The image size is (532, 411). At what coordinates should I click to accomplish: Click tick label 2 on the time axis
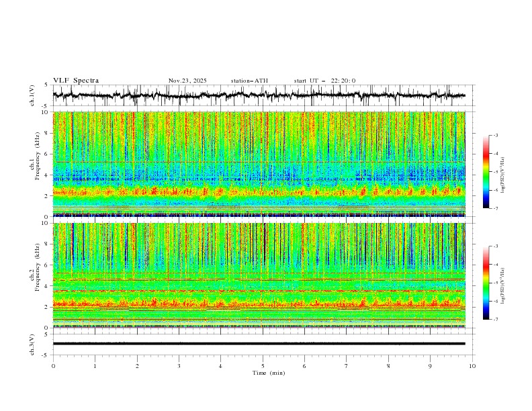(x=137, y=366)
